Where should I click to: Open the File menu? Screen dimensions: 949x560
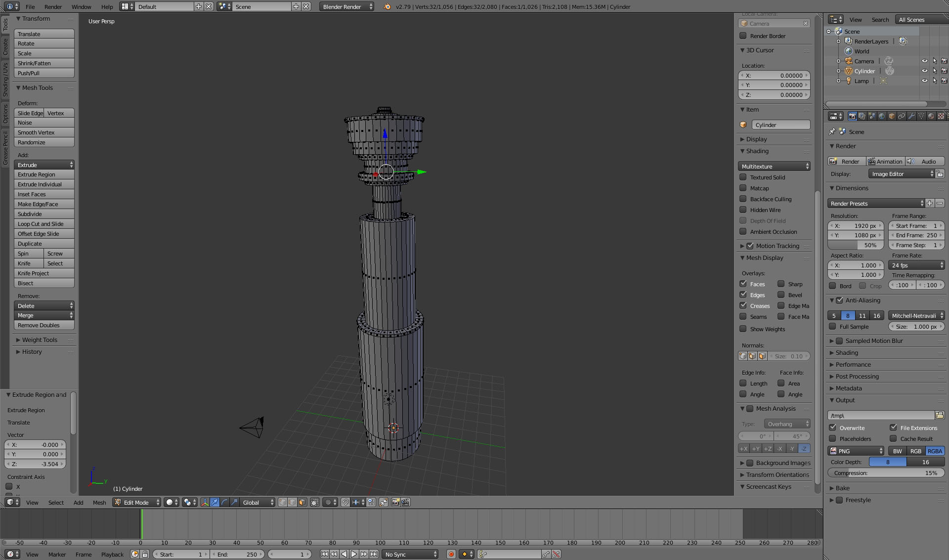coord(30,6)
